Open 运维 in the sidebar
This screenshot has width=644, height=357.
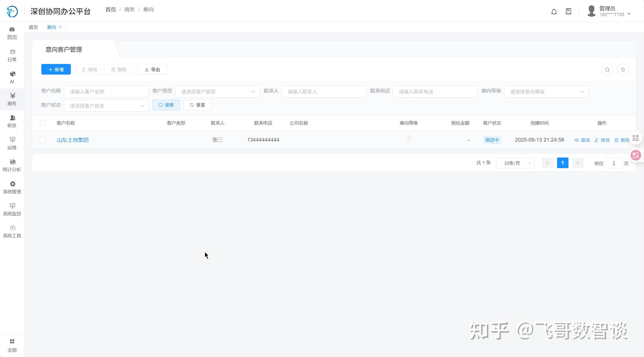(12, 143)
